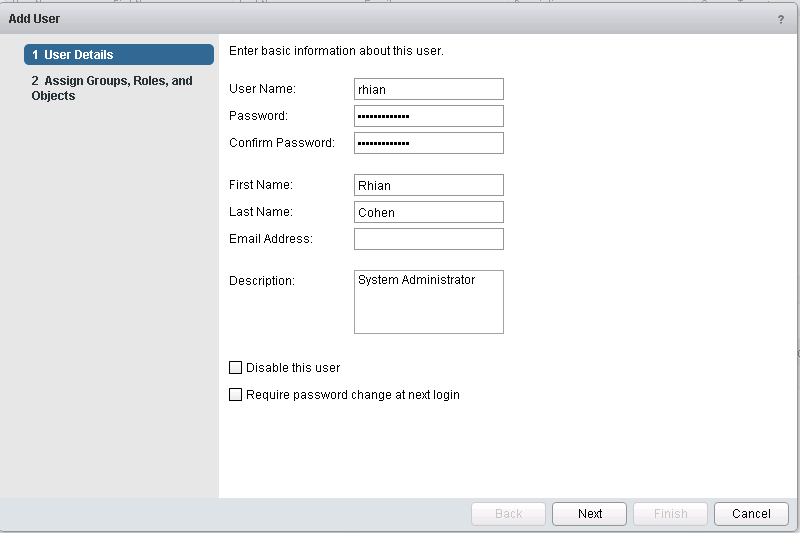Image resolution: width=800 pixels, height=533 pixels.
Task: Click the empty Email Address field
Action: (429, 239)
